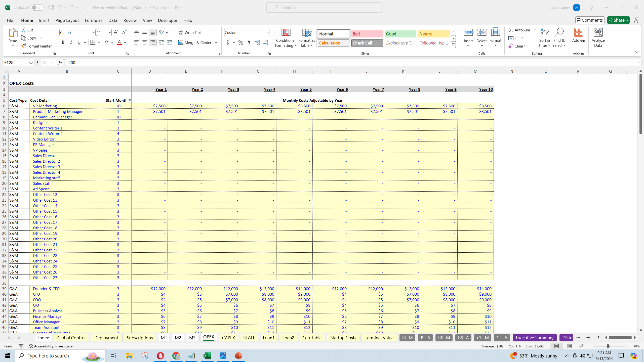Viewport: 644px width, 362px height.
Task: Click the Search box in title bar
Action: pos(325,8)
